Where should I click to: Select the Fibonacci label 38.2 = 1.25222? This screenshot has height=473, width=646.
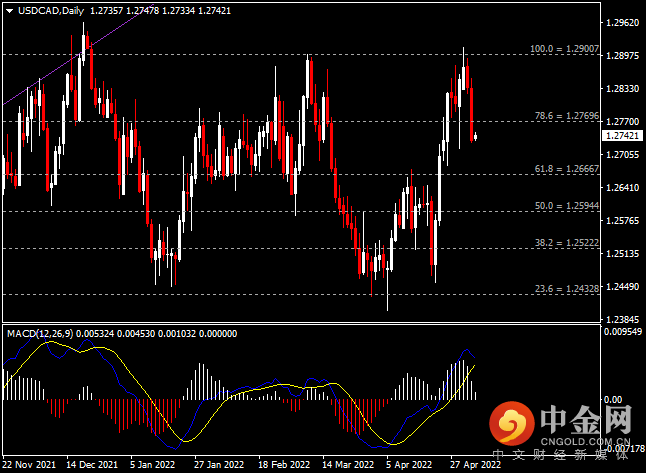tap(566, 243)
